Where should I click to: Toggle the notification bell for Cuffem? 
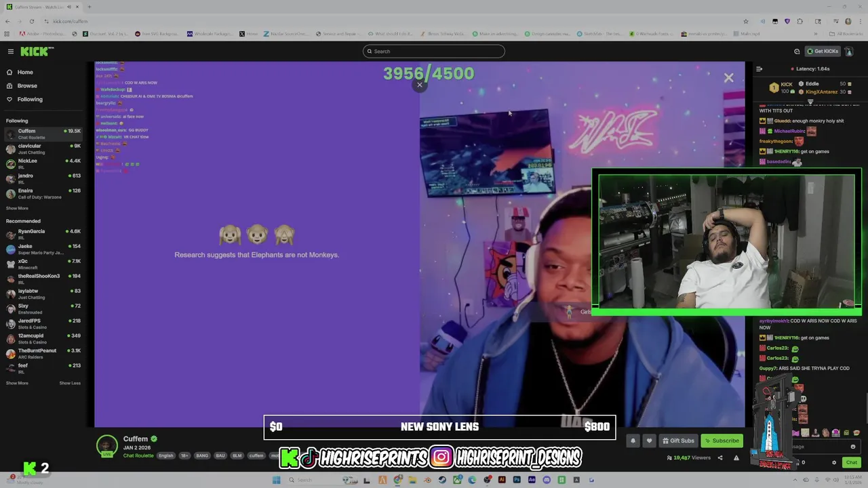click(x=633, y=441)
